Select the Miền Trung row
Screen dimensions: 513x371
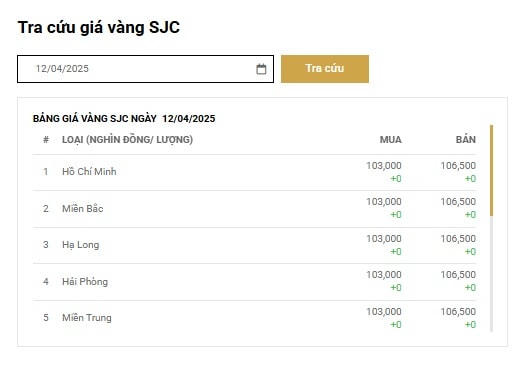click(x=254, y=317)
